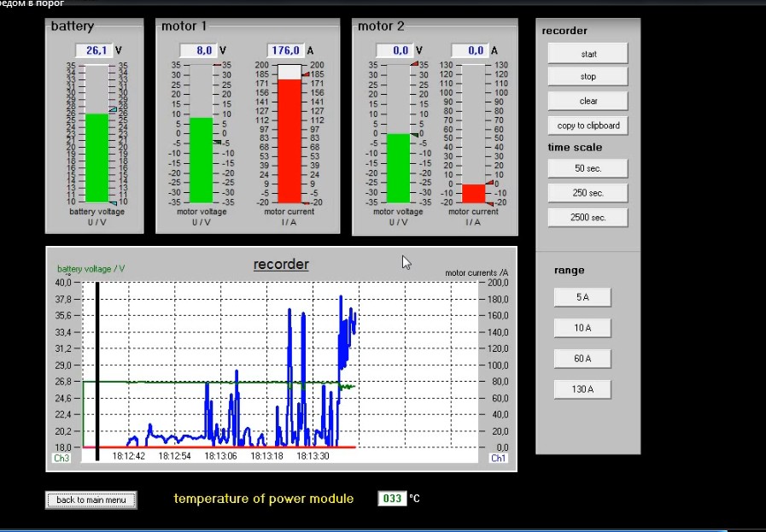
Task: Click the motor 1 current readout
Action: [x=286, y=51]
